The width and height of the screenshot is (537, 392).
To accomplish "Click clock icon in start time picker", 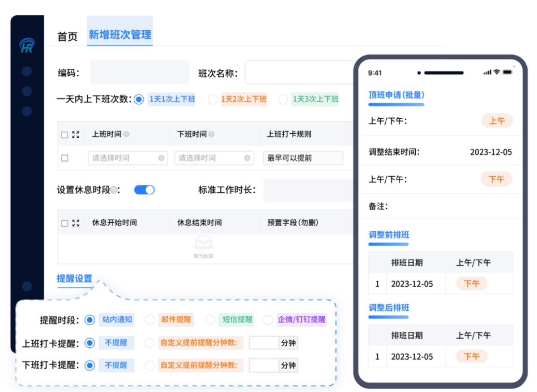I will click(161, 158).
